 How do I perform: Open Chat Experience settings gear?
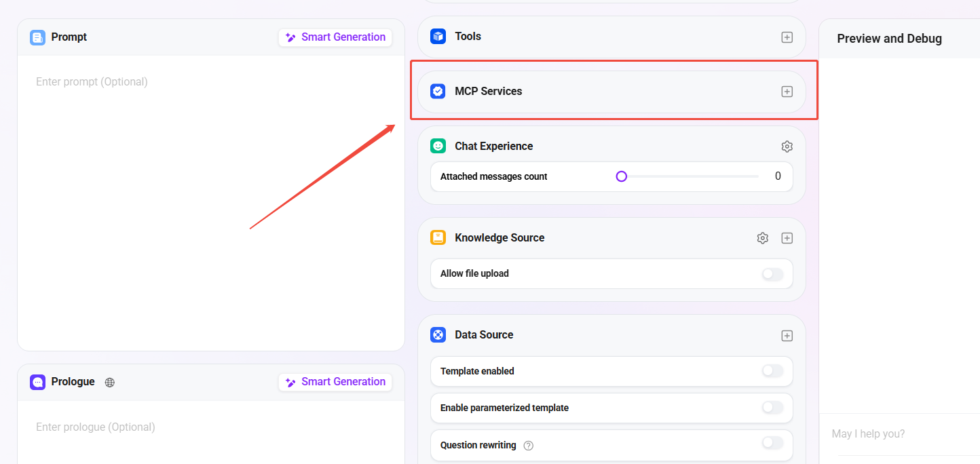(x=787, y=147)
